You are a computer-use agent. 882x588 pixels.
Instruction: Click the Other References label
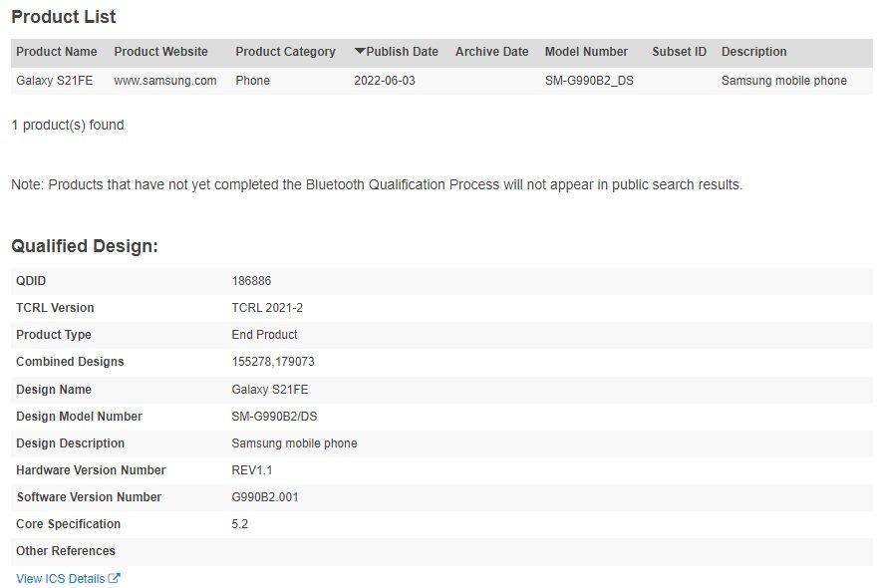click(x=65, y=551)
